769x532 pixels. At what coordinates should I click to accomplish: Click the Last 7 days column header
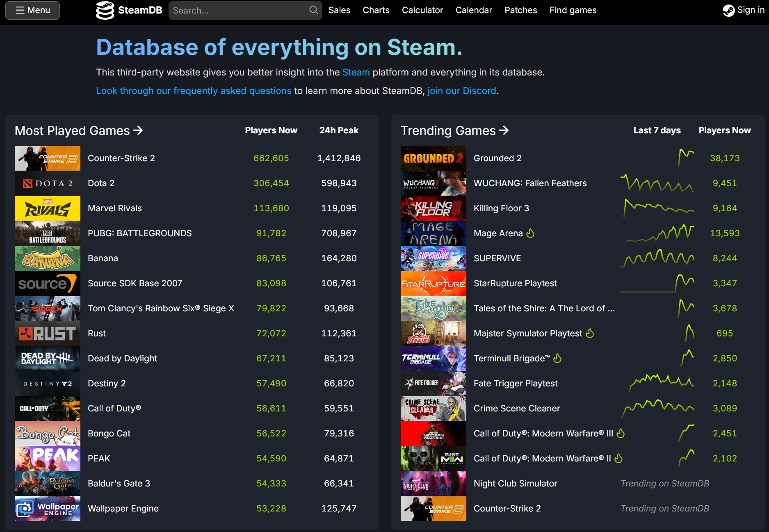pyautogui.click(x=657, y=130)
